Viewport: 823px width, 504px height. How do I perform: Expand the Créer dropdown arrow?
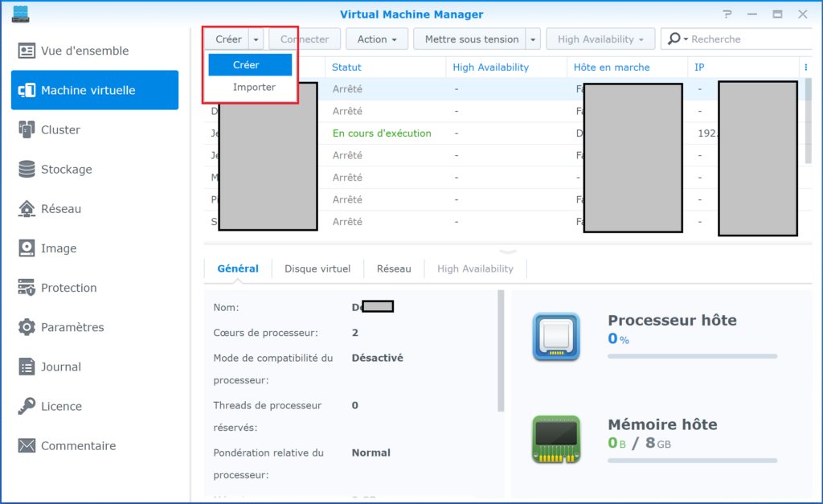click(256, 39)
